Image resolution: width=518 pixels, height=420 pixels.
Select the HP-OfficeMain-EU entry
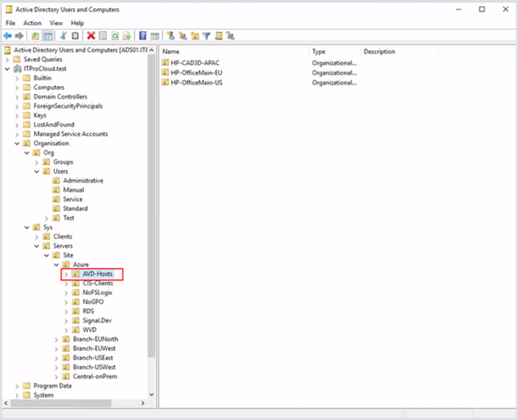point(196,73)
